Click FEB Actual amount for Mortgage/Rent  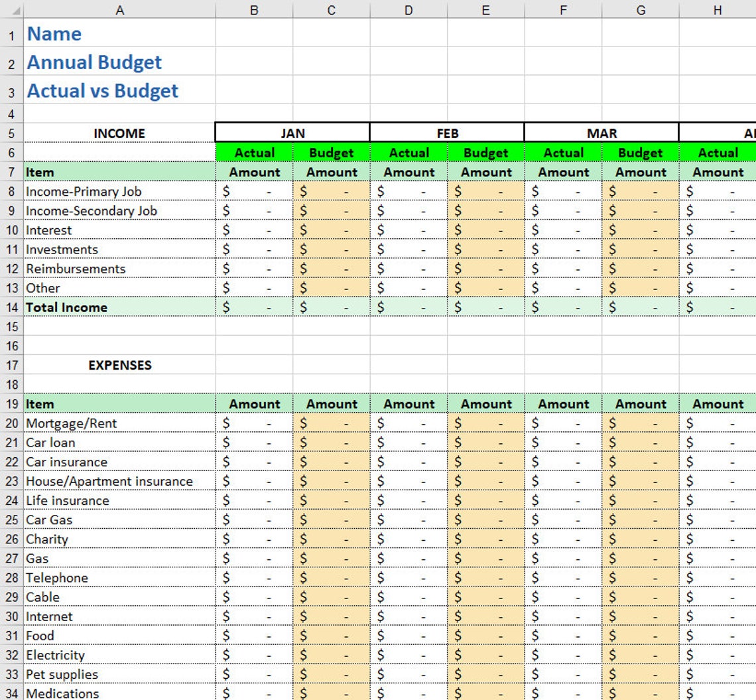[x=409, y=423]
